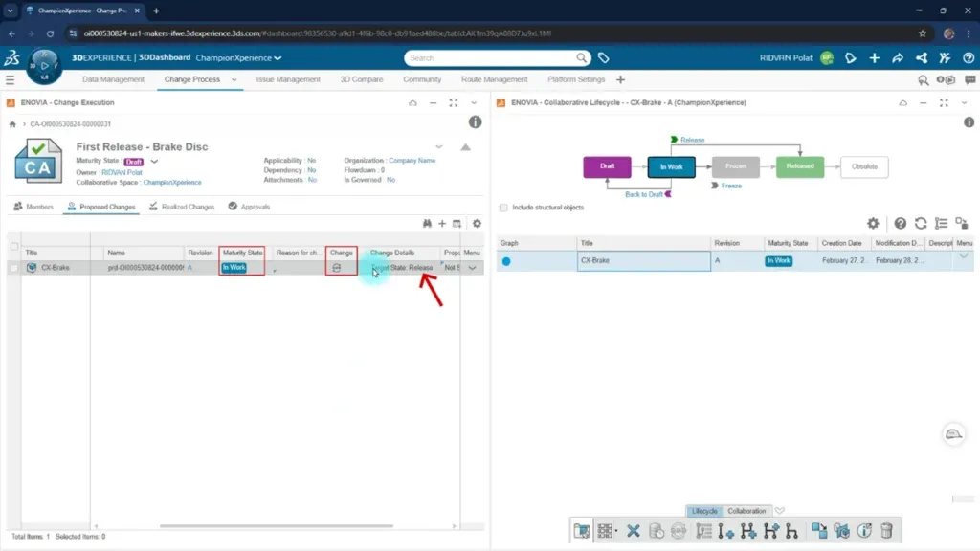Toggle the select-all checkbox in proposed changes header
The width and height of the screenshot is (980, 551).
13,246
